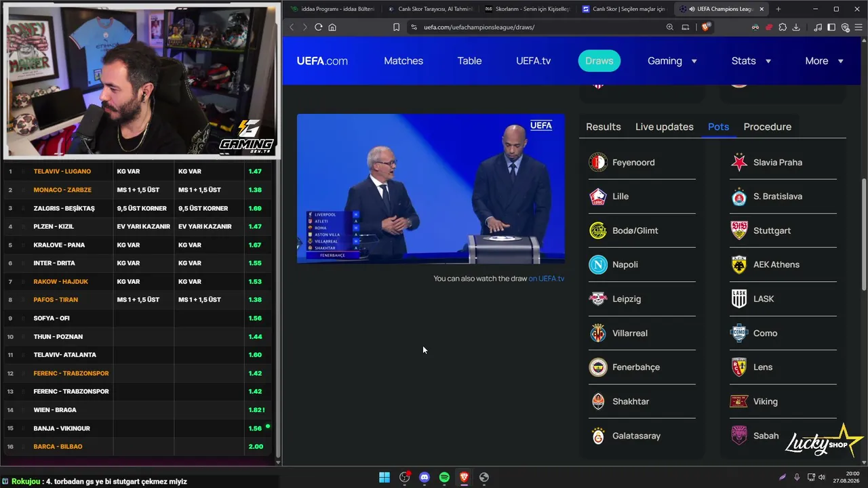Select the Draws navigation pill
This screenshot has height=488, width=868.
[599, 61]
